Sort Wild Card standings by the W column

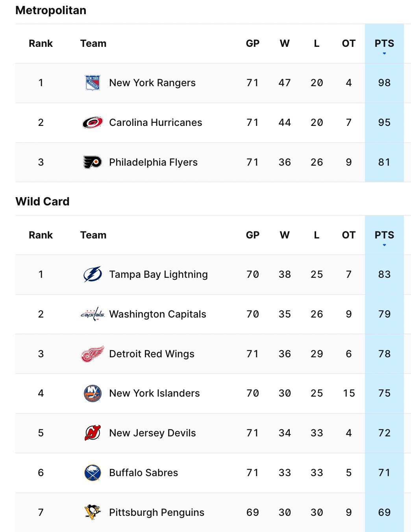coord(284,235)
